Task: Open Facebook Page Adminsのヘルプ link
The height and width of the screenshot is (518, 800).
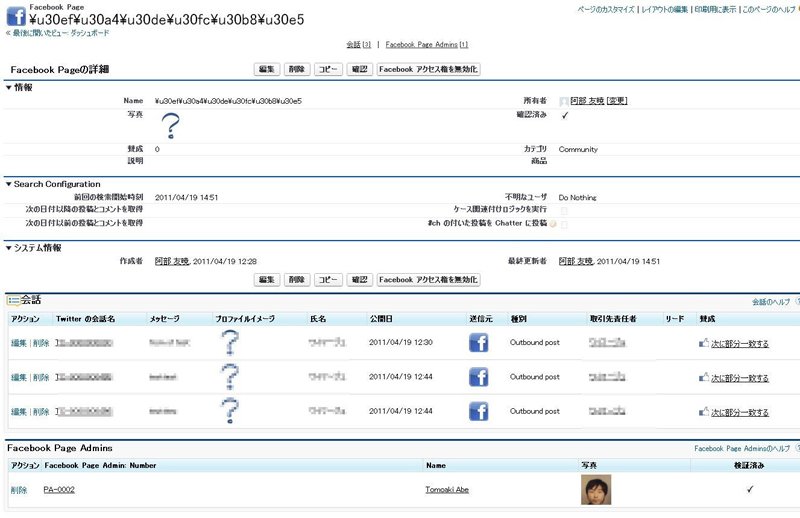Action: pyautogui.click(x=742, y=449)
